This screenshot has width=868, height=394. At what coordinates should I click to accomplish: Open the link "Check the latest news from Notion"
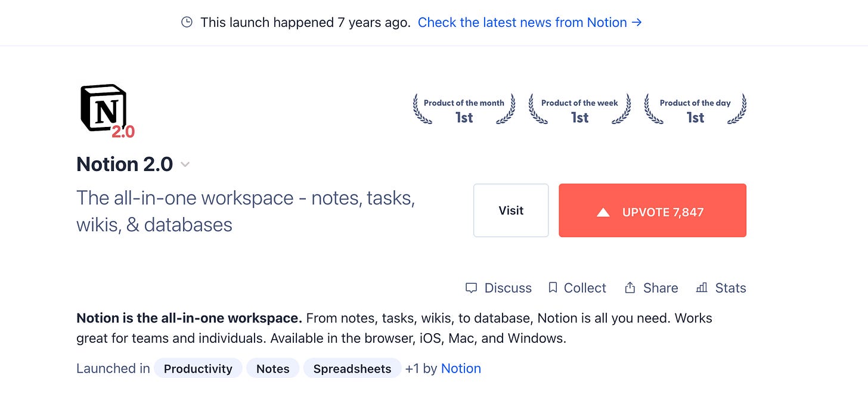point(529,23)
